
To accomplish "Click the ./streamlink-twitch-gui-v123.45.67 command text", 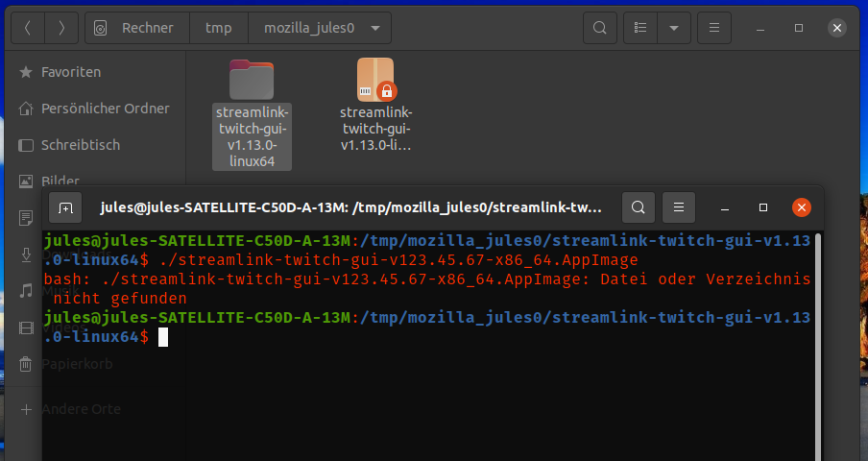I will coord(398,260).
